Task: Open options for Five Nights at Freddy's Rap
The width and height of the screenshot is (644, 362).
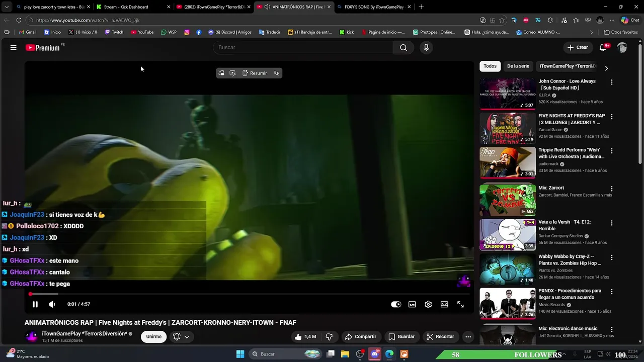Action: tap(612, 117)
